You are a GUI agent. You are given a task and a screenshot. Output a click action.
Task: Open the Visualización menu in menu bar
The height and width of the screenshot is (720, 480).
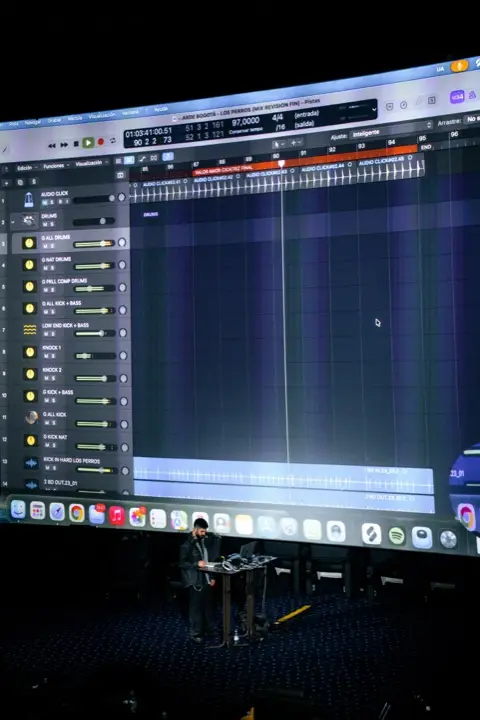coord(102,116)
